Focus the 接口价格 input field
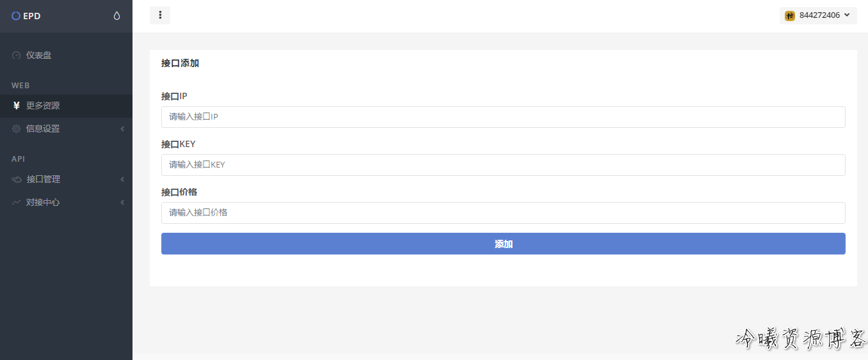 [x=503, y=213]
